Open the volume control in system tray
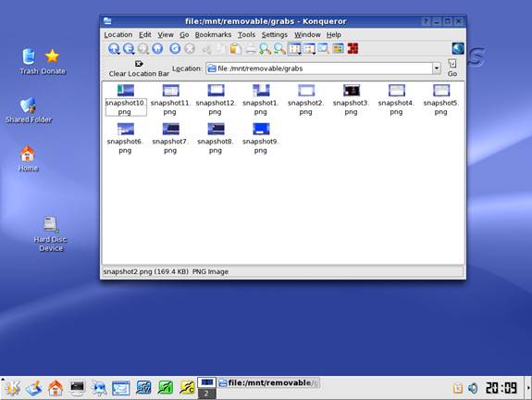 pos(473,388)
